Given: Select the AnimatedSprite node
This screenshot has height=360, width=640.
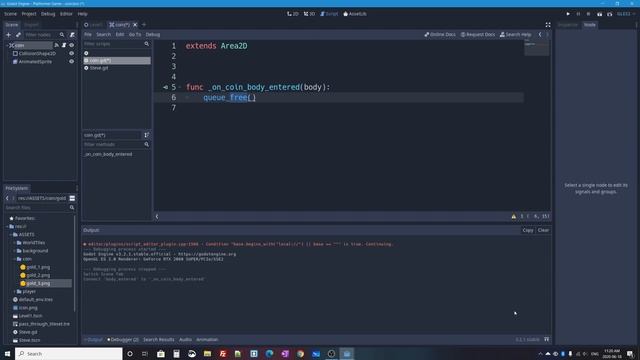Looking at the screenshot, I should 35,62.
